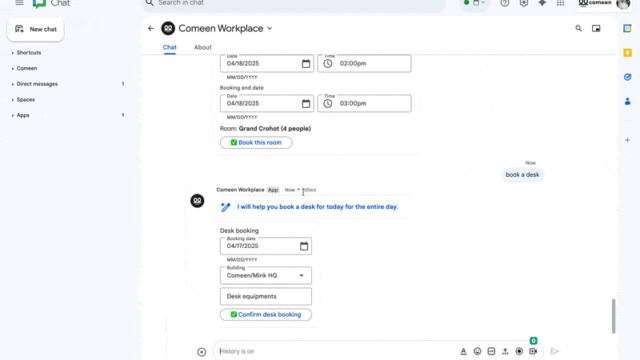The width and height of the screenshot is (640, 360).
Task: Switch to the About tab
Action: point(202,47)
